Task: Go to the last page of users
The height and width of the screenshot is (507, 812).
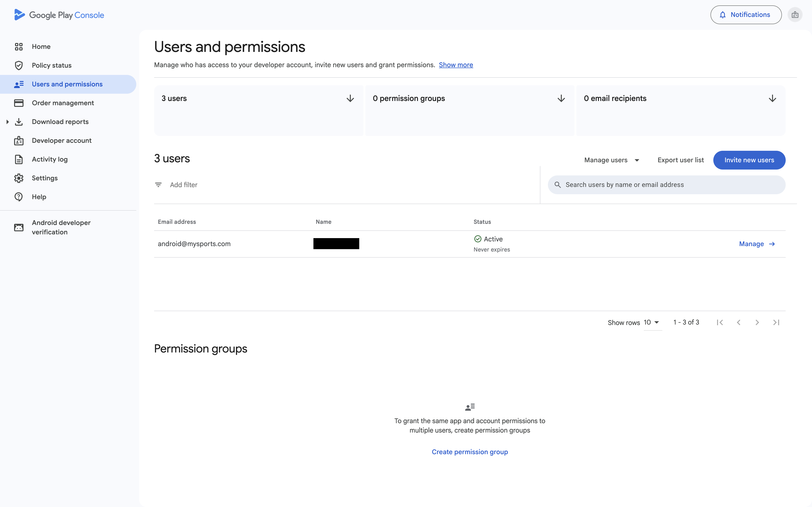Action: [x=776, y=322]
